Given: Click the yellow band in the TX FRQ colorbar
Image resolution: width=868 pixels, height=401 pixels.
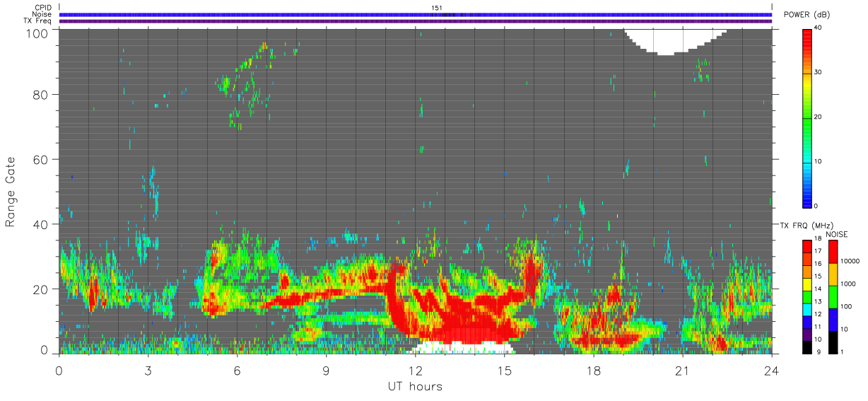Looking at the screenshot, I should point(807,283).
